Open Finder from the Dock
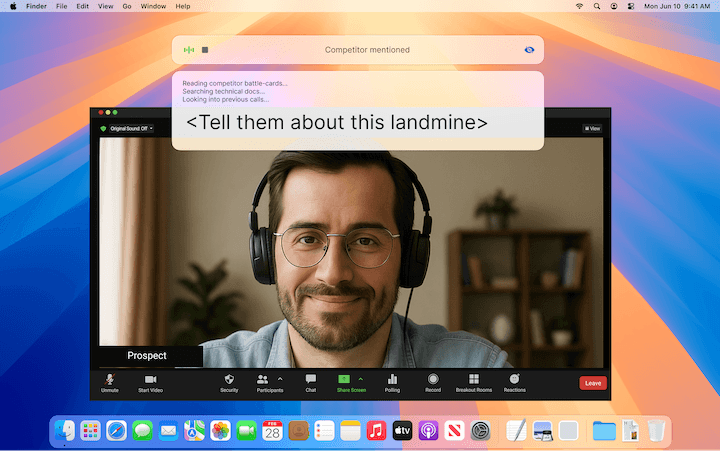The width and height of the screenshot is (720, 451). (x=65, y=431)
